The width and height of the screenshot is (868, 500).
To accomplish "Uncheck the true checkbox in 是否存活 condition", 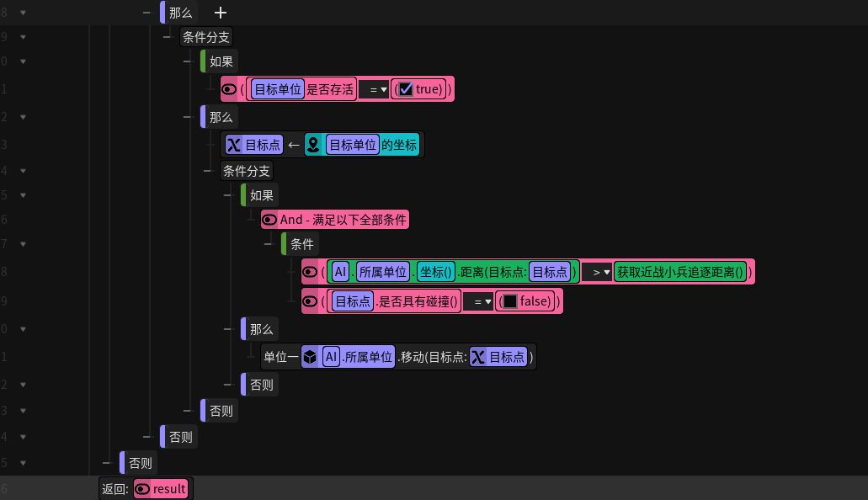I will (406, 89).
